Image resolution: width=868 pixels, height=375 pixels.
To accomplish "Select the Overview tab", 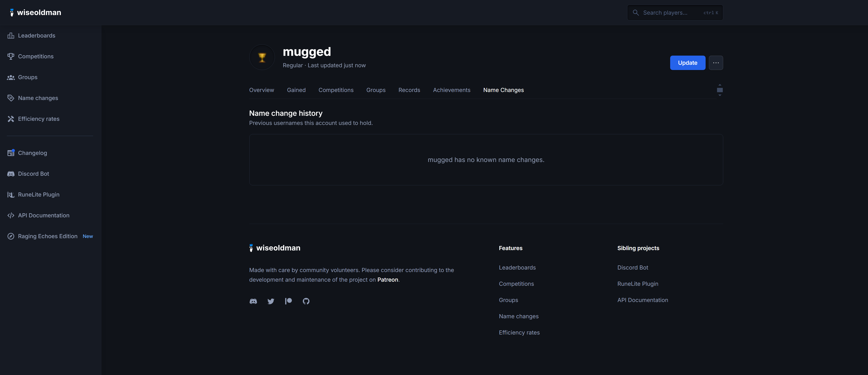I will 261,90.
